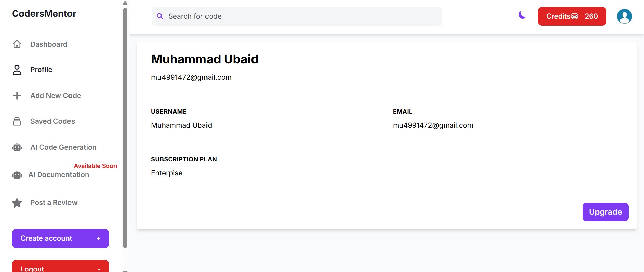Click the robot icon for AI Documentation
Screen dimensions: 644x272
point(17,175)
